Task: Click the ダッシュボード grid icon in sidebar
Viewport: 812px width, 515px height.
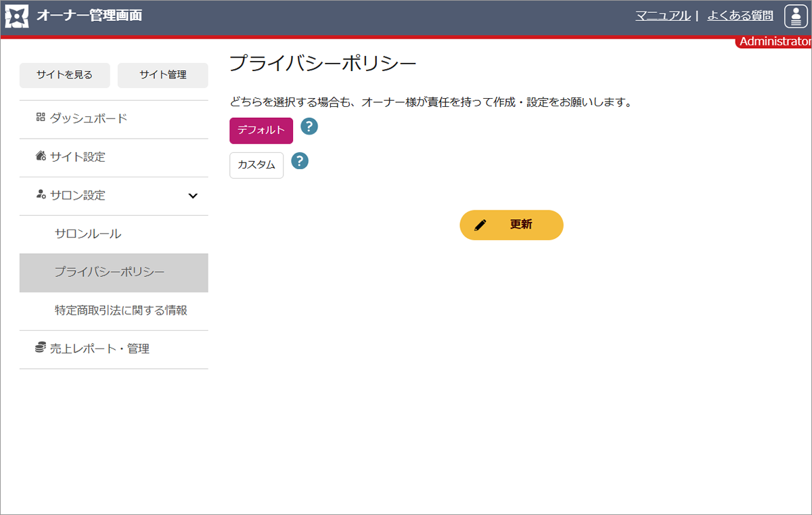Action: point(41,118)
